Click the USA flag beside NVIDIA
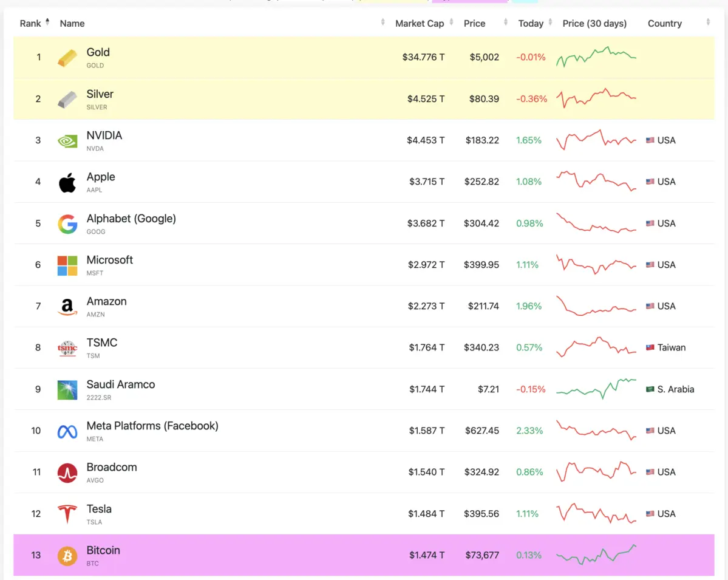This screenshot has width=728, height=580. click(650, 140)
